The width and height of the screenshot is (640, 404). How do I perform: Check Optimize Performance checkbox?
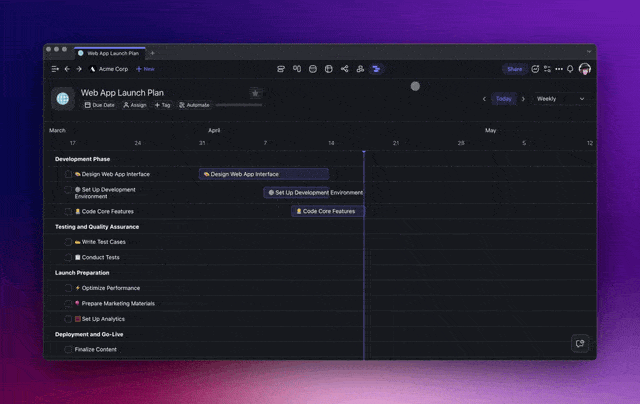(68, 288)
